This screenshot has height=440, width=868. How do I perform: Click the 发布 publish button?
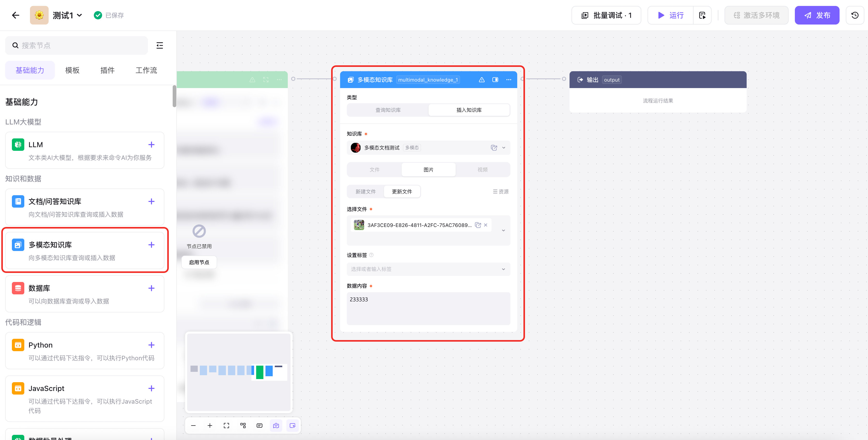817,15
